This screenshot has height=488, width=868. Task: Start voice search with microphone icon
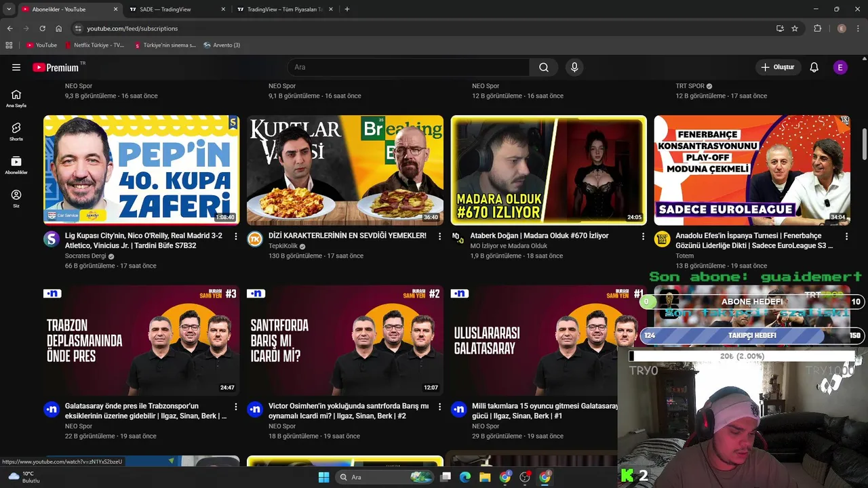tap(574, 67)
